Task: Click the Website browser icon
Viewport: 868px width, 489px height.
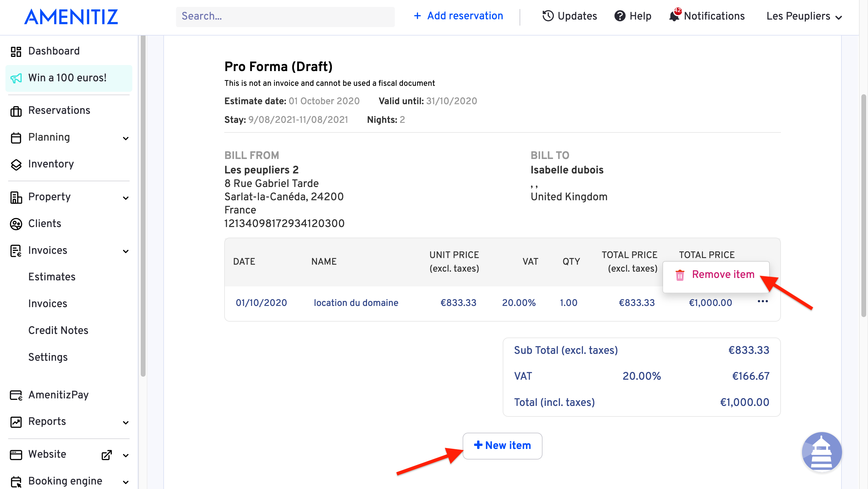Action: [16, 455]
